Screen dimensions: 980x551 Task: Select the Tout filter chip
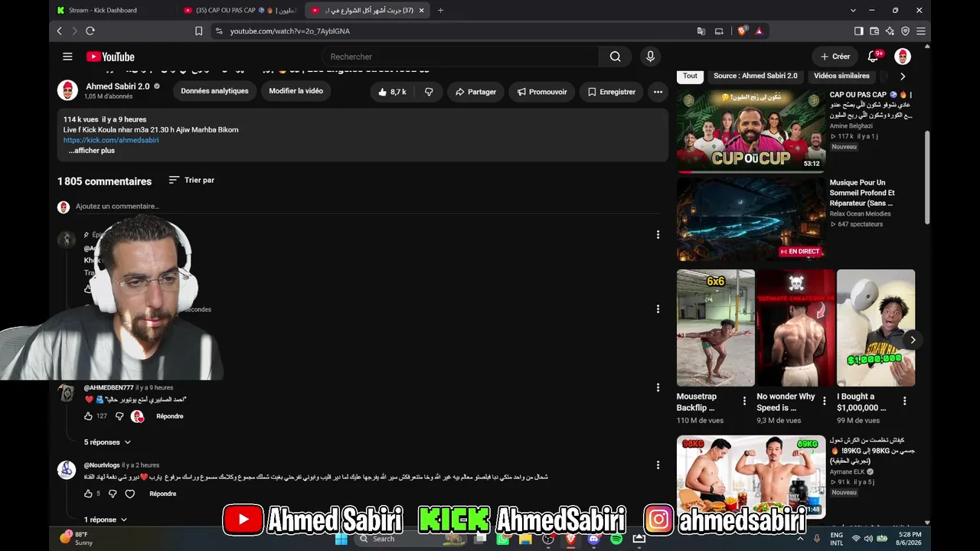691,76
